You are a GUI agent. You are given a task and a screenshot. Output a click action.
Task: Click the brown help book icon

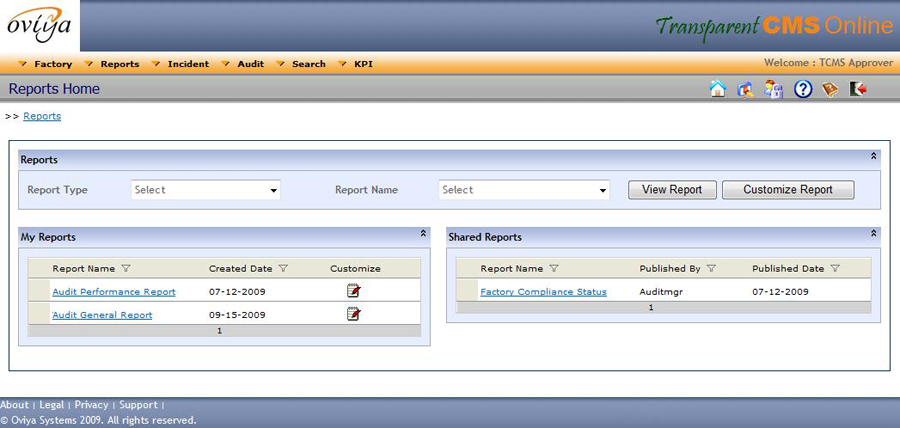tap(830, 89)
